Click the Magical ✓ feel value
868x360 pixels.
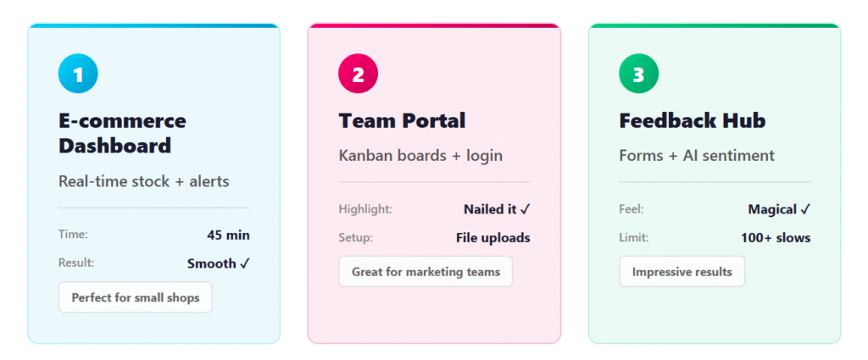779,209
